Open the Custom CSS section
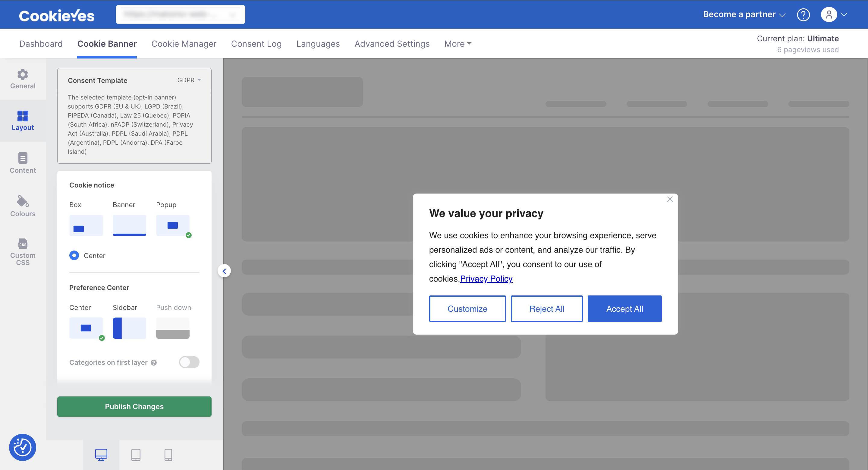The image size is (868, 470). [23, 251]
